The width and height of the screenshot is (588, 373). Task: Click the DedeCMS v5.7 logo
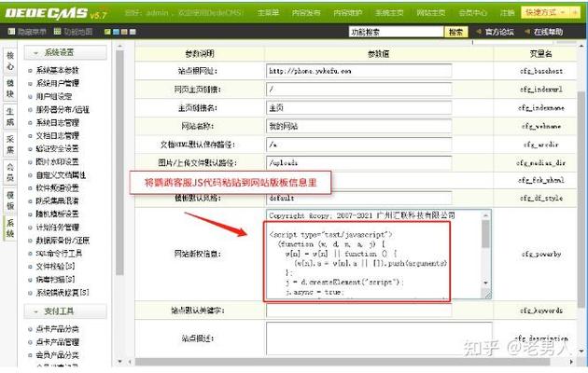56,13
